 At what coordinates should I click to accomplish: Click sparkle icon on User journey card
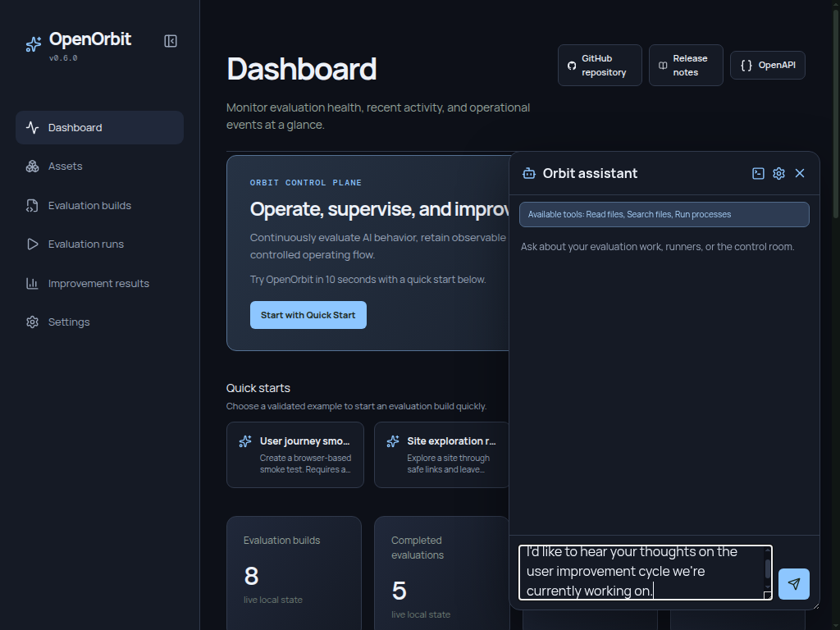245,441
